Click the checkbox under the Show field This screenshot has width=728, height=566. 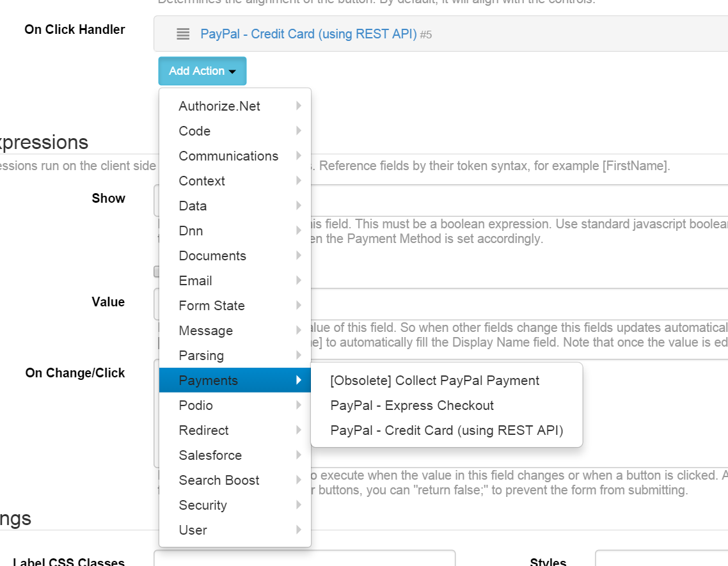coord(158,271)
